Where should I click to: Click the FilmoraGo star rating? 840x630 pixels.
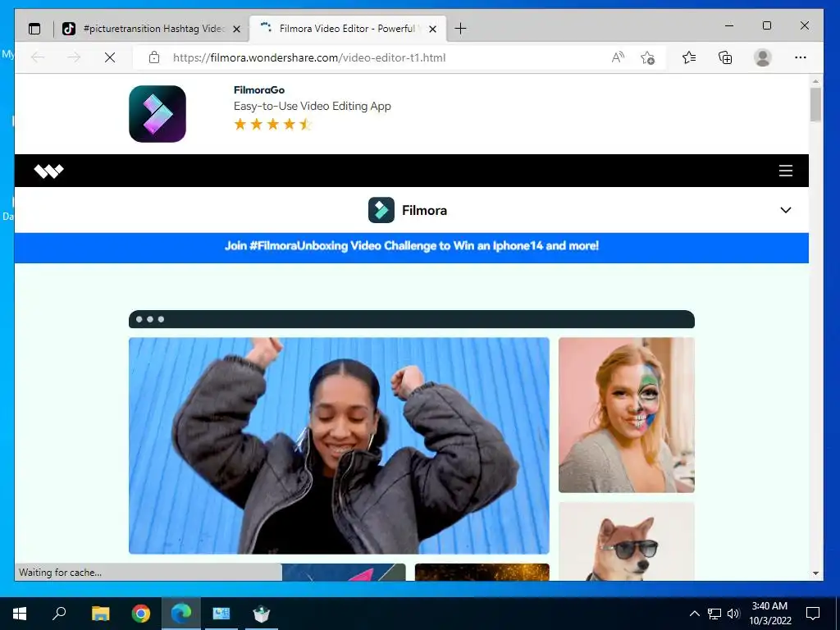point(272,125)
